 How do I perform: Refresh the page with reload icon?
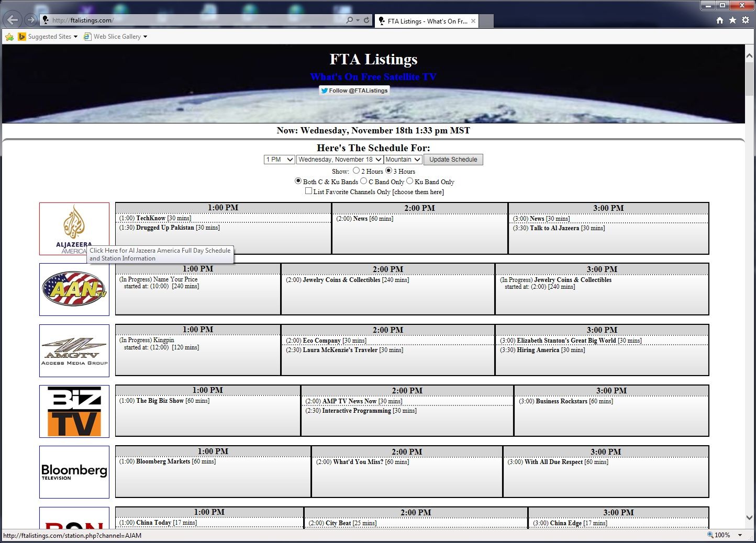coord(366,20)
